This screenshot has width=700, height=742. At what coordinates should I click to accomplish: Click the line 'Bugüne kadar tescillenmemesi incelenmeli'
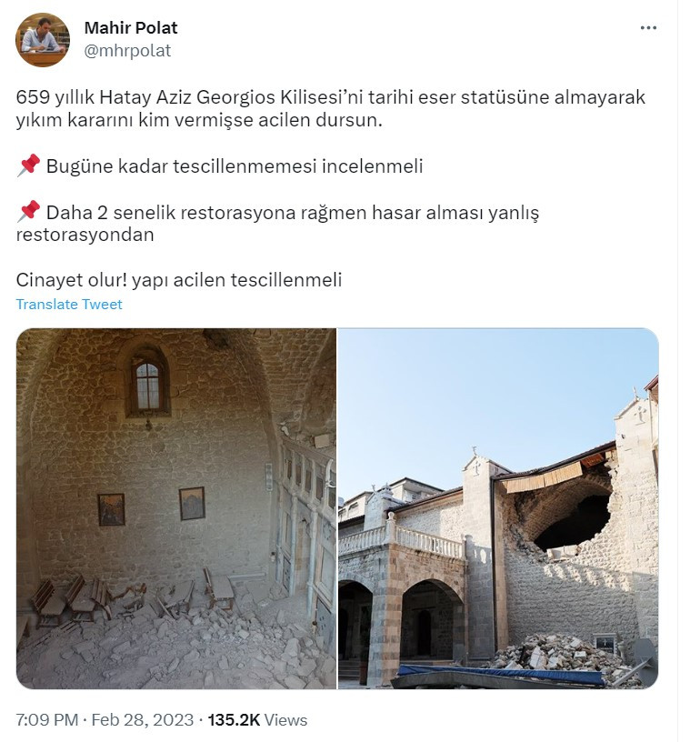coord(235,166)
